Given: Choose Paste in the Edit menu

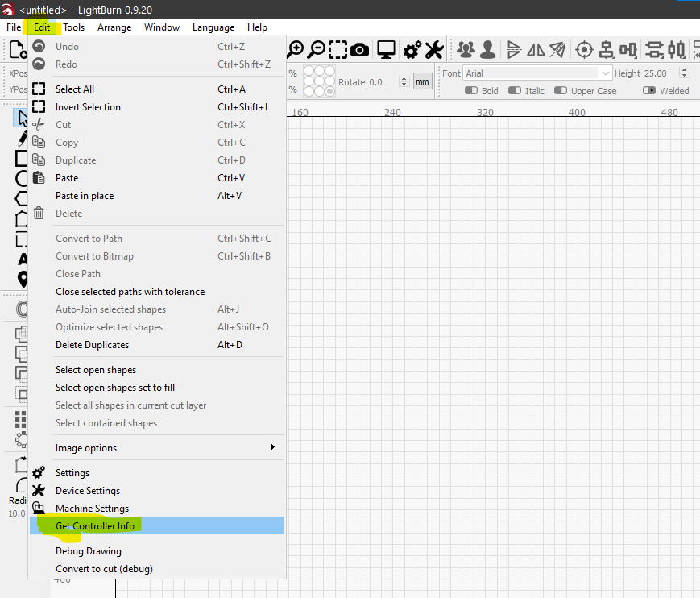Looking at the screenshot, I should click(x=156, y=178).
